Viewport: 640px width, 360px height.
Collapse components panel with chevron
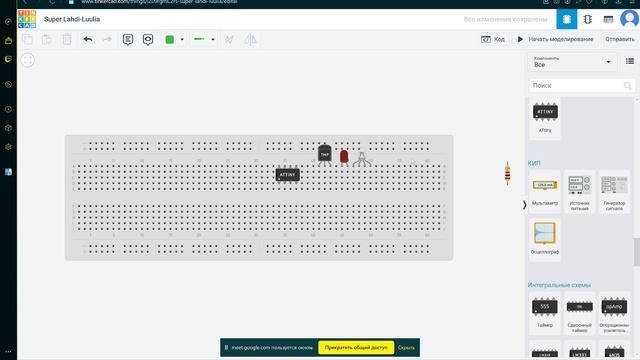(x=524, y=205)
